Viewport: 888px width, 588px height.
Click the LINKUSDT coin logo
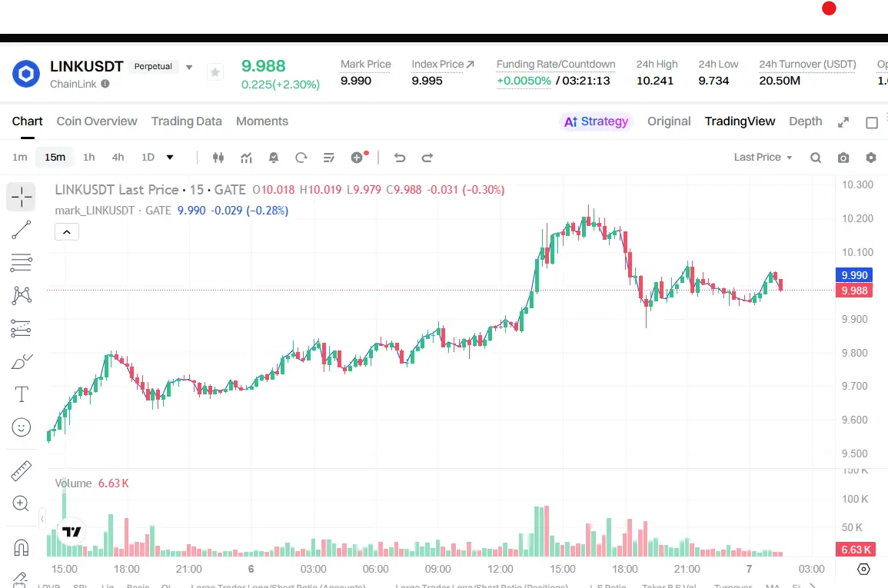pyautogui.click(x=26, y=74)
